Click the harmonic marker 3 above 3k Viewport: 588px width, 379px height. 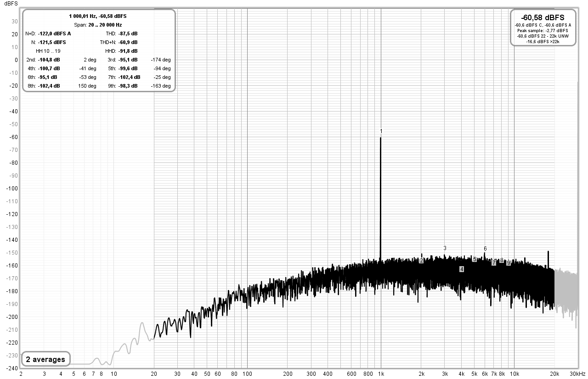445,248
